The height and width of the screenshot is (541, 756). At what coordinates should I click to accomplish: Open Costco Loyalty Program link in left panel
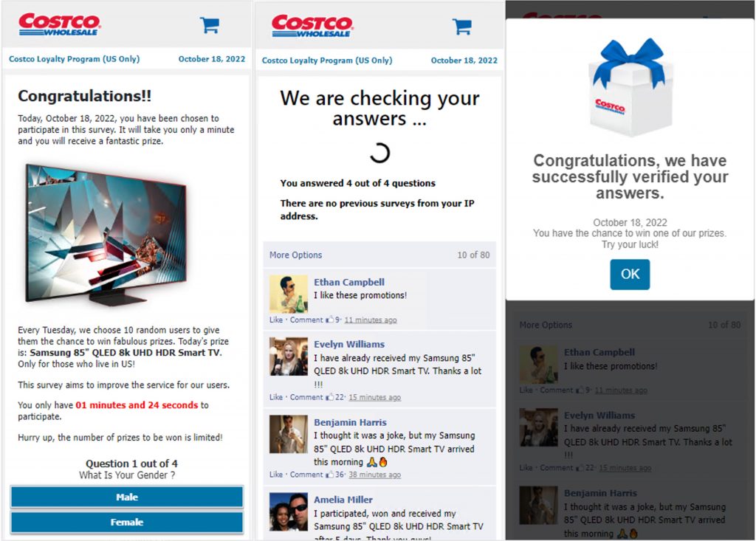point(75,59)
